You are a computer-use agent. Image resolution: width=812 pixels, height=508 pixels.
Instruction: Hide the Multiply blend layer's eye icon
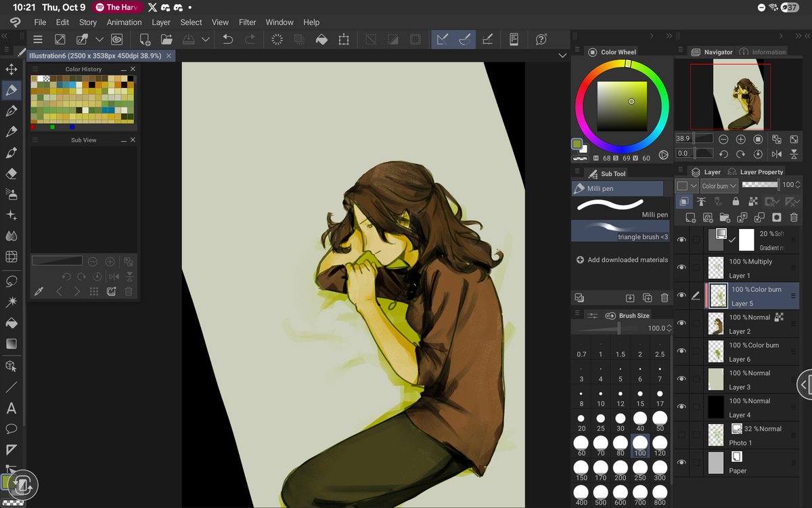tap(681, 267)
